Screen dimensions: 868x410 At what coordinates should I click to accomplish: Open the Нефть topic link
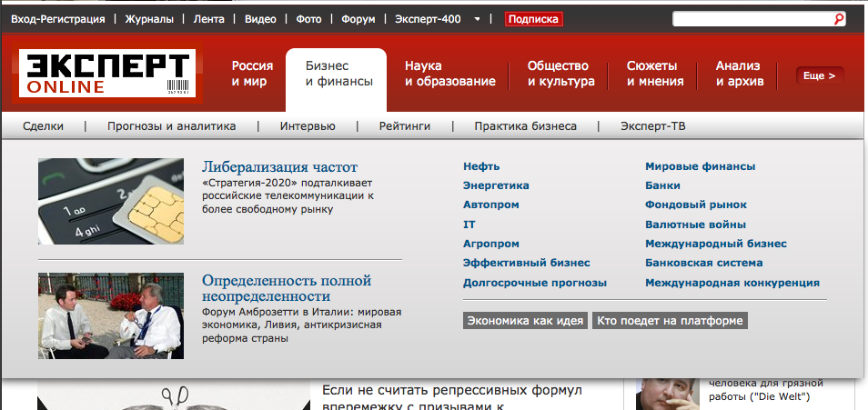[x=481, y=166]
